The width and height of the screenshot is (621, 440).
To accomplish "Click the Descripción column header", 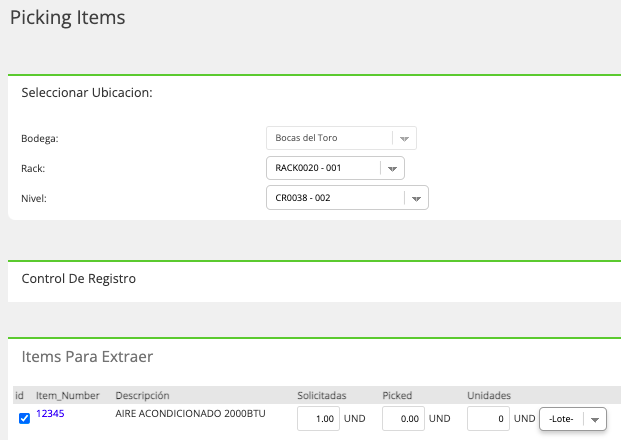I will pyautogui.click(x=142, y=396).
